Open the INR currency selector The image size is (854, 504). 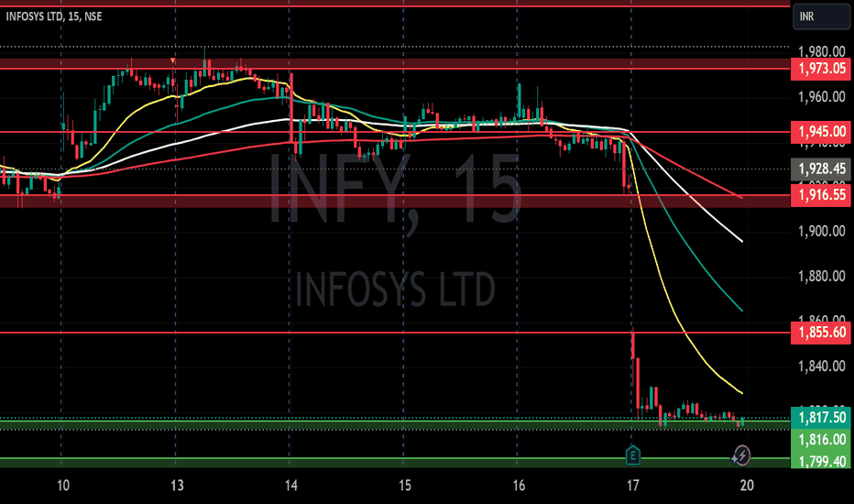coord(821,16)
